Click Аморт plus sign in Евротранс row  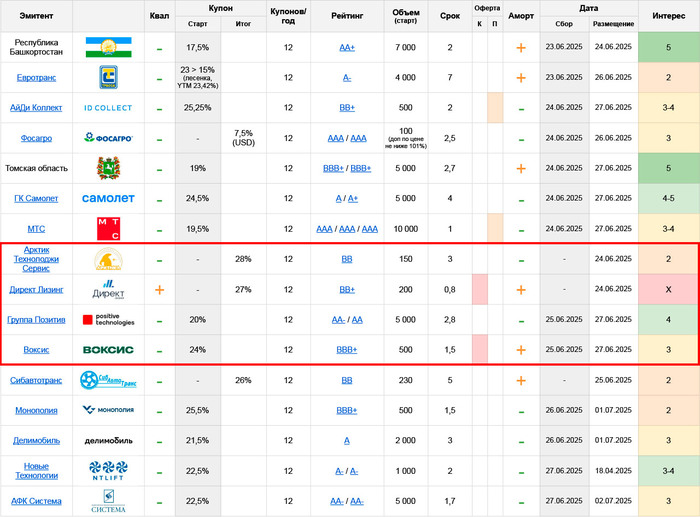tap(521, 78)
